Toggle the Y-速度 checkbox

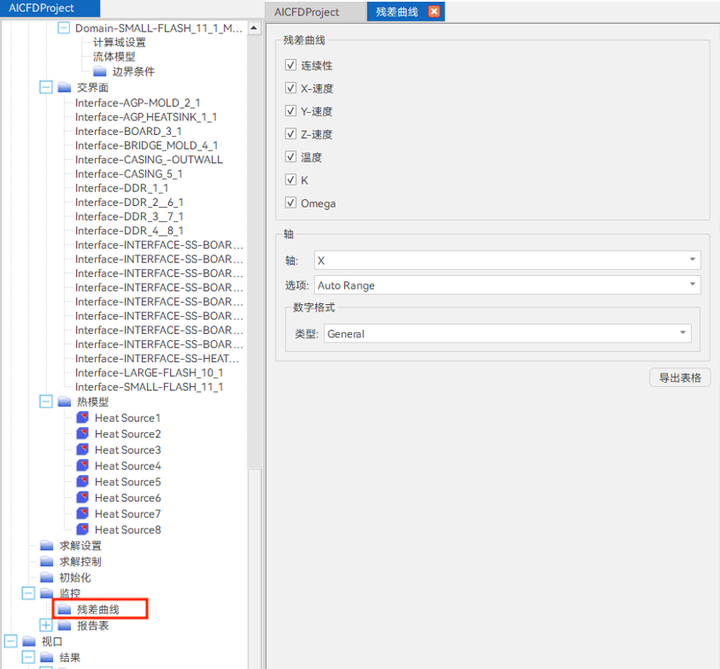point(291,111)
